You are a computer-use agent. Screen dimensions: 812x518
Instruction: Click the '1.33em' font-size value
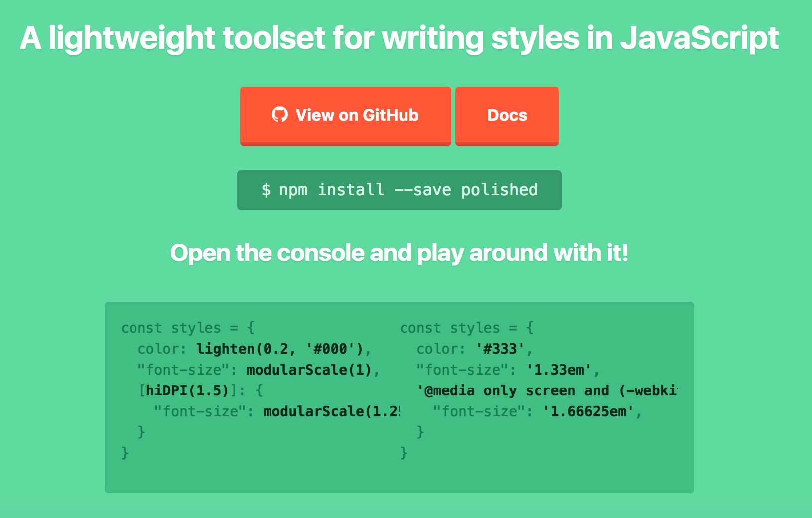[559, 370]
